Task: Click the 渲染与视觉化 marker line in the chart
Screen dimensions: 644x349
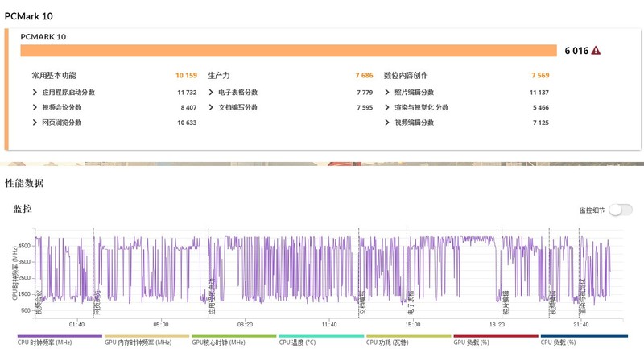Action: (x=579, y=273)
